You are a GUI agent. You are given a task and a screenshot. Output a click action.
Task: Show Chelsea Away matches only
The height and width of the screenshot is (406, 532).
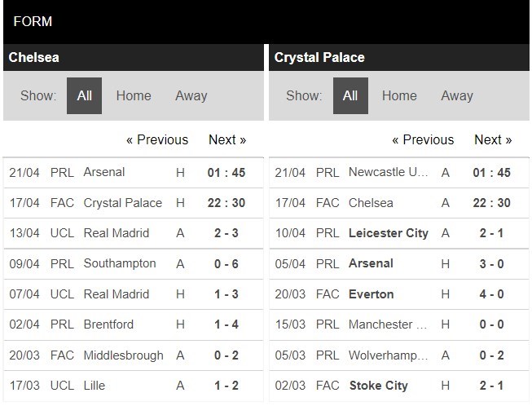click(x=191, y=95)
